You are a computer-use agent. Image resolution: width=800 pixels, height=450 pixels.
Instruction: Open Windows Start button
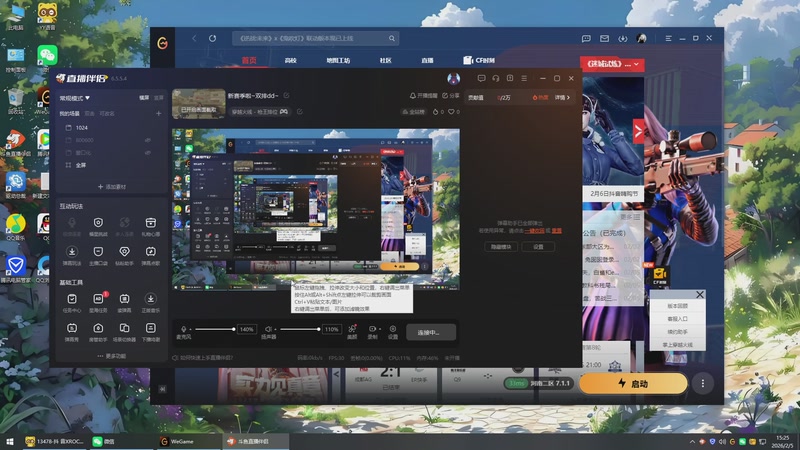point(9,441)
